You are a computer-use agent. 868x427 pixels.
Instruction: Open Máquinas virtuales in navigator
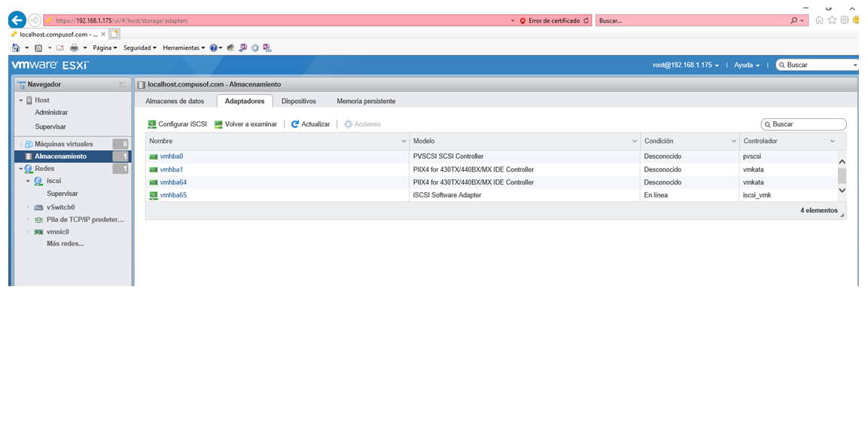[64, 144]
